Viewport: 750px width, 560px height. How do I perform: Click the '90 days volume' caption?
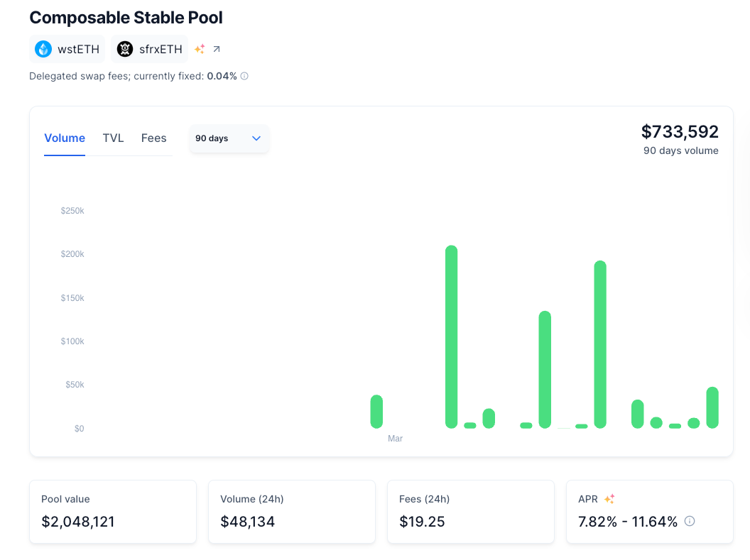[x=680, y=150]
